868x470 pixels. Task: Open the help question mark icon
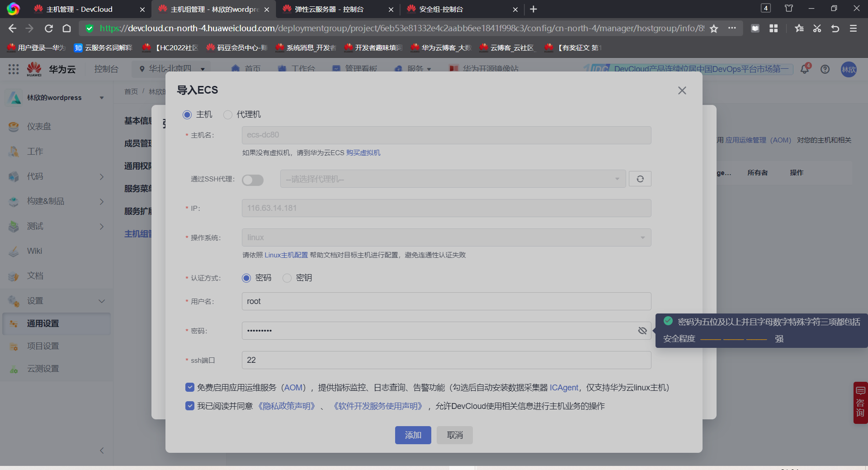(x=825, y=69)
